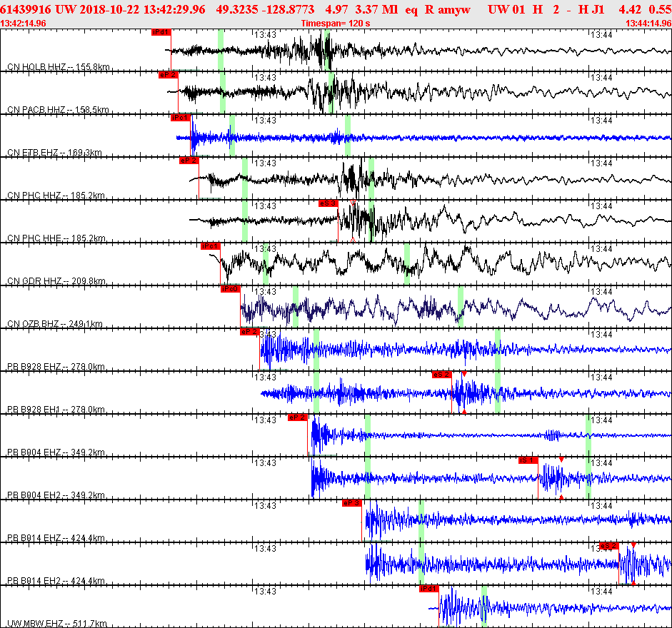Viewport: 672px width, 628px height.
Task: Click the iPd1 pick flag on HOLB trace
Action: [x=161, y=32]
